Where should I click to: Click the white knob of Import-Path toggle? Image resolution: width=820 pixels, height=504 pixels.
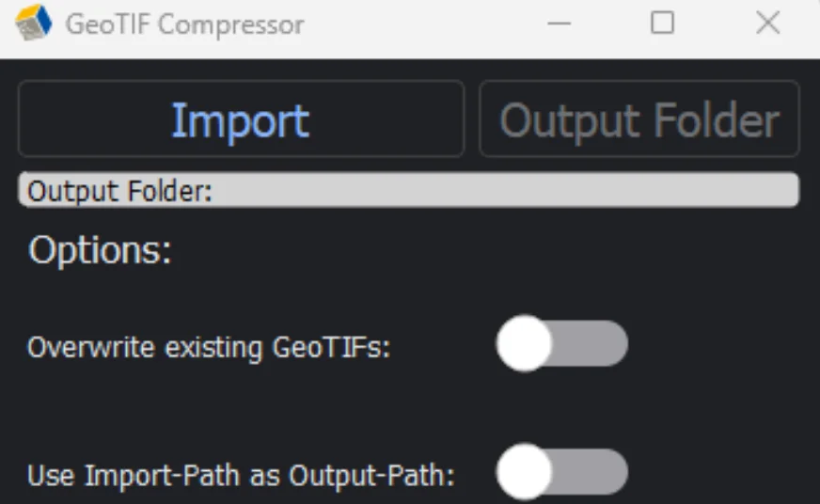524,472
